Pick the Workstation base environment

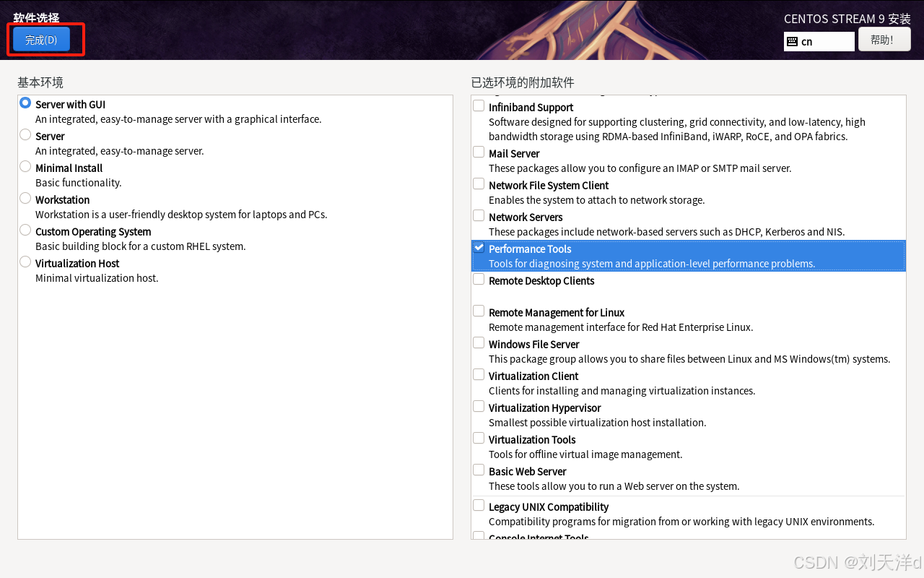point(25,199)
